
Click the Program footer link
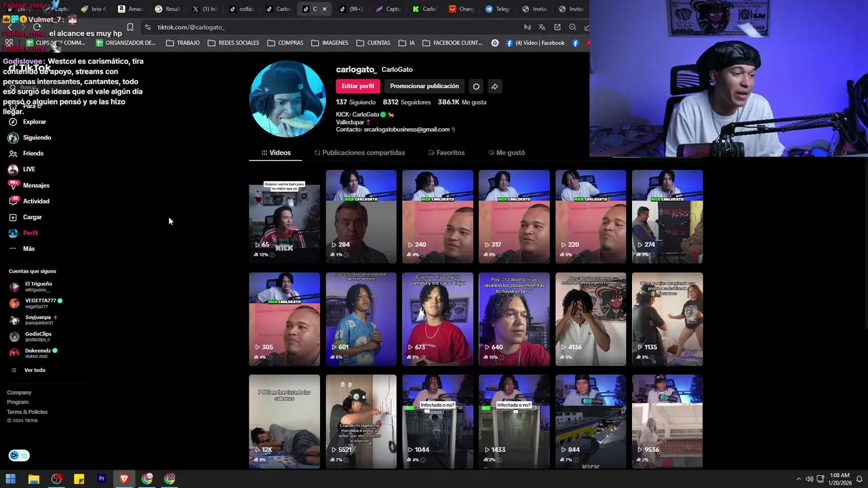pos(18,402)
